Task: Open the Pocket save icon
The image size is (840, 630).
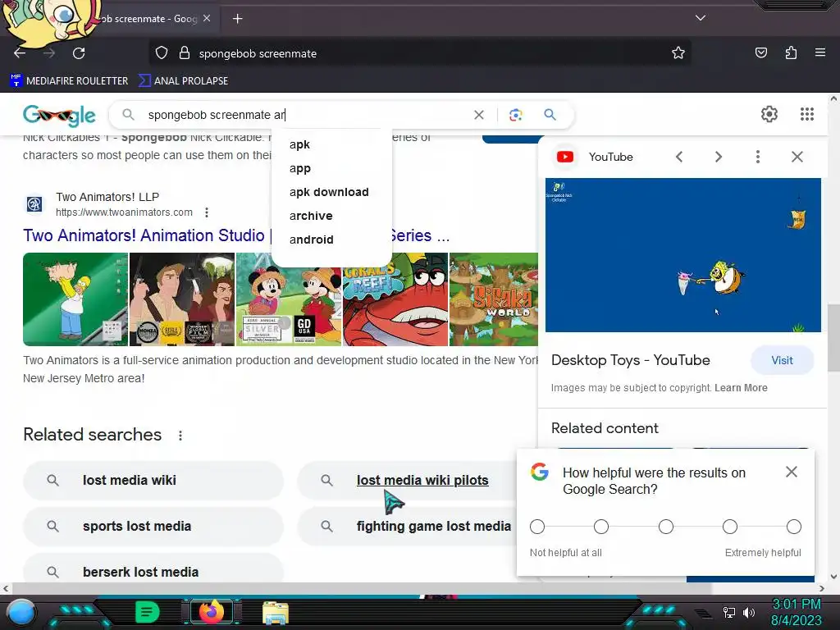Action: (x=760, y=52)
